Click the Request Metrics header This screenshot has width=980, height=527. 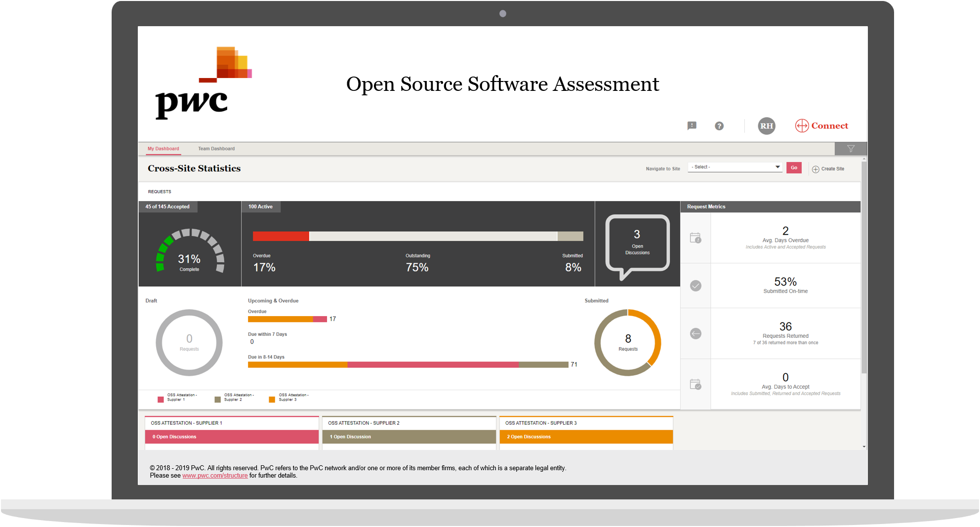click(771, 207)
